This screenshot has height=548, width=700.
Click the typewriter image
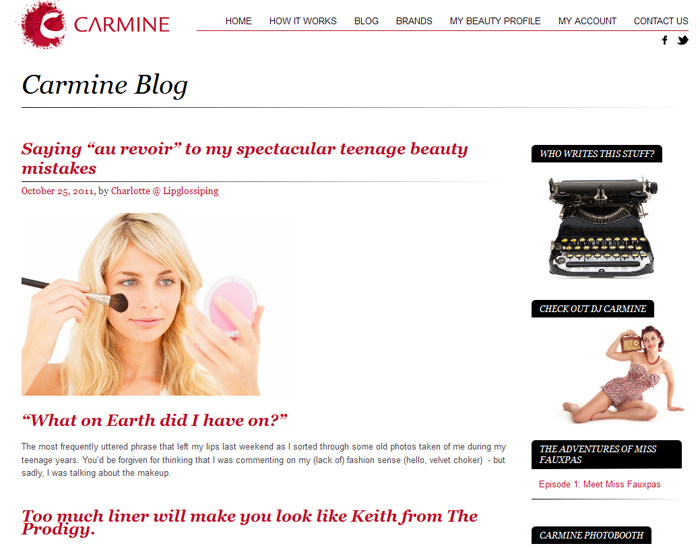(602, 228)
